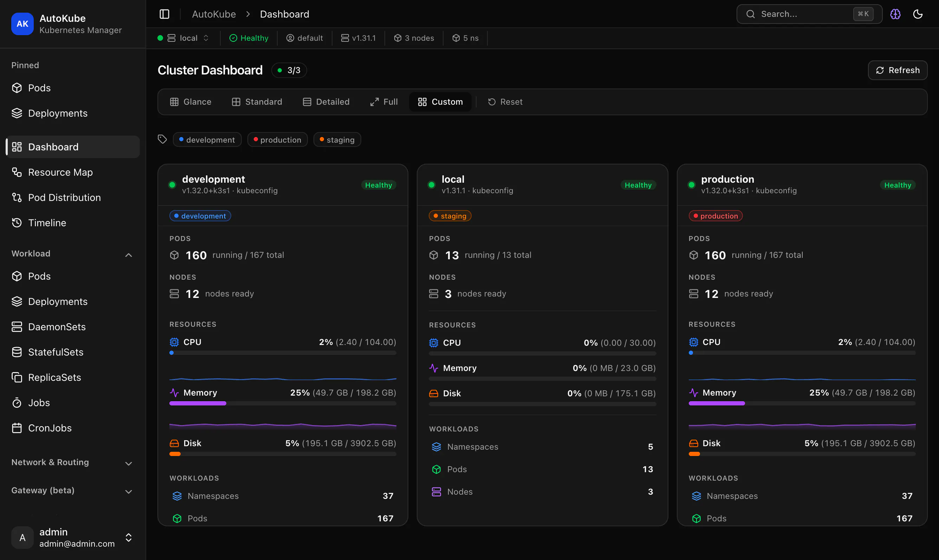Click the Healthy status in top bar
Image resolution: width=939 pixels, height=560 pixels.
coord(249,38)
